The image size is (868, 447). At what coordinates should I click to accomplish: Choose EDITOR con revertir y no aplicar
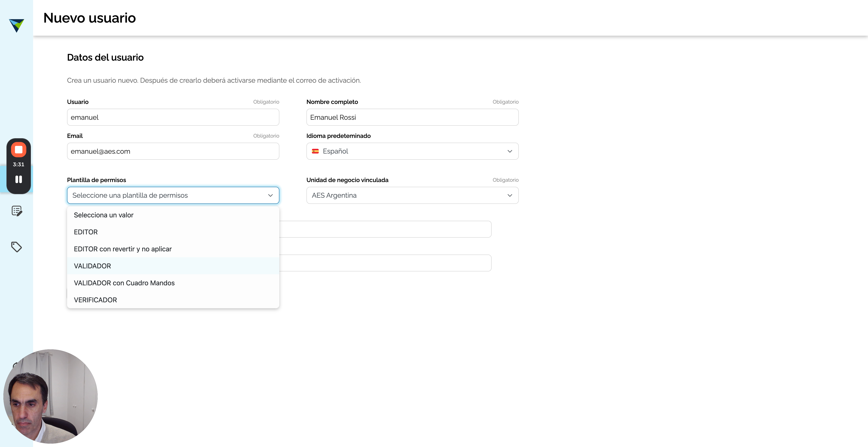(173, 249)
